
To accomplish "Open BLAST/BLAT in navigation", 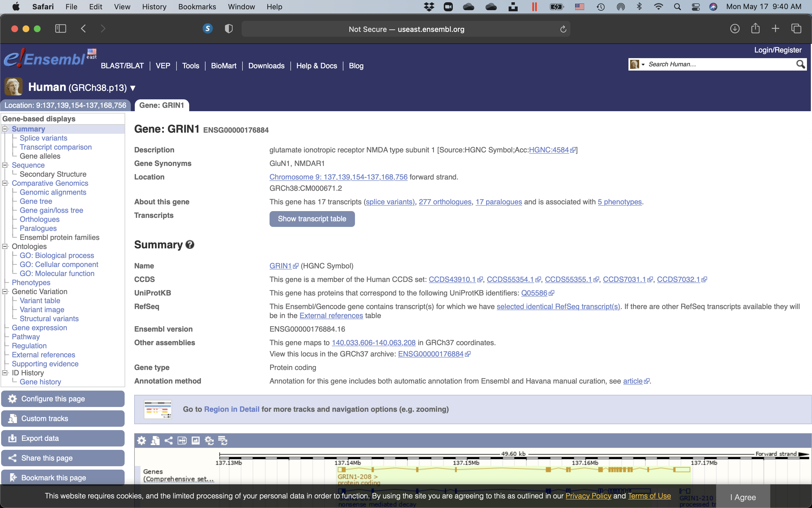I will [x=122, y=66].
